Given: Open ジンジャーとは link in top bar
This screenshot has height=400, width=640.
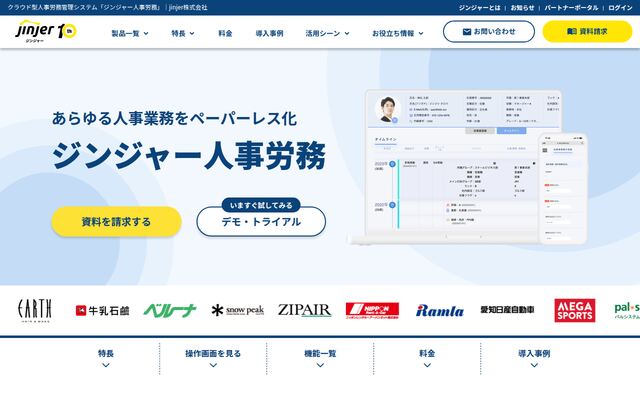Looking at the screenshot, I should point(479,8).
